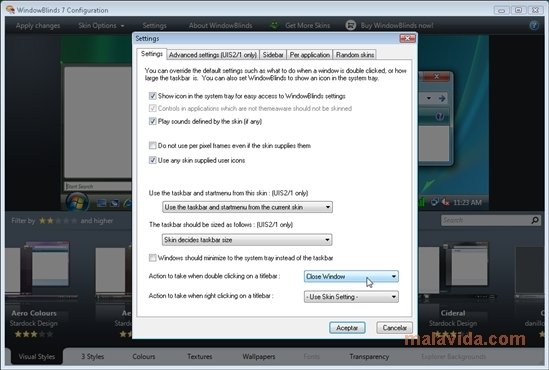
Task: Expand Skin Options menu in main window
Action: point(101,26)
